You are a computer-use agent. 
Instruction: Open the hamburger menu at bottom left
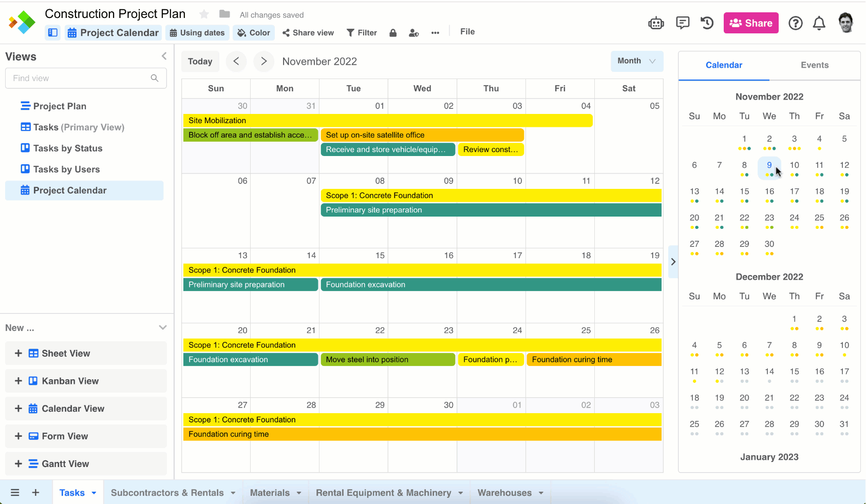click(15, 492)
